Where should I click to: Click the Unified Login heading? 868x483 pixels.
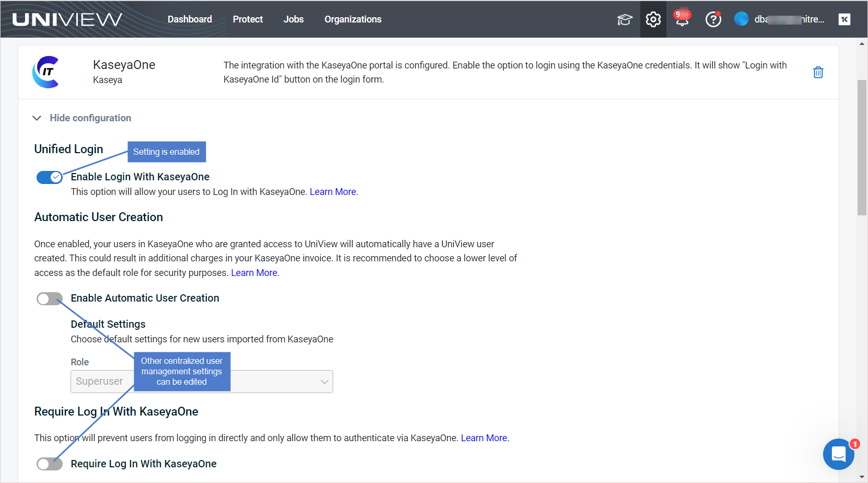(69, 149)
